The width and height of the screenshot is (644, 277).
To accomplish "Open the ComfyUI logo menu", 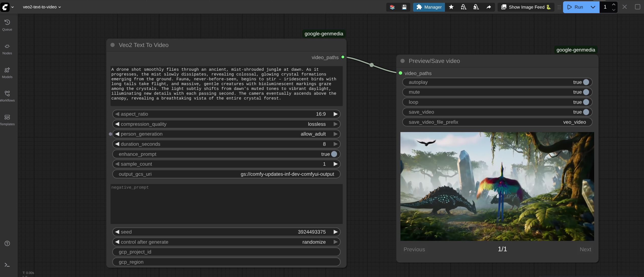I will tap(5, 7).
